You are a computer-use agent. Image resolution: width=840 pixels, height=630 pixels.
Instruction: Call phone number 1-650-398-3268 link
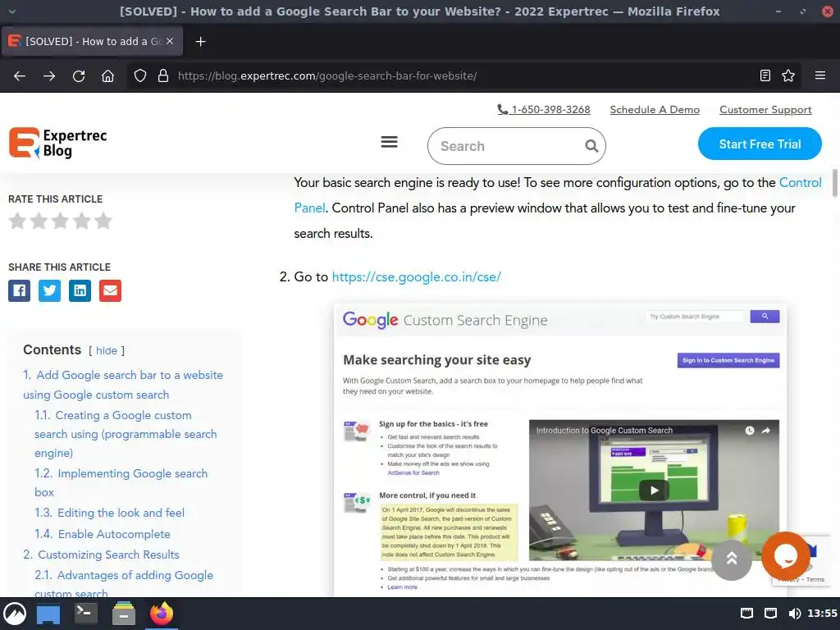pos(544,109)
